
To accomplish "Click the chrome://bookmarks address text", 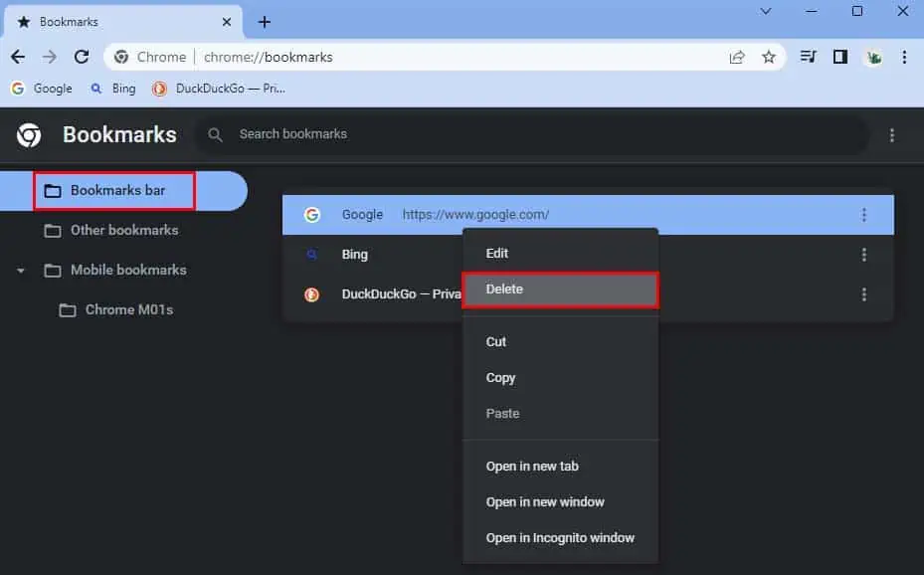I will click(x=269, y=57).
